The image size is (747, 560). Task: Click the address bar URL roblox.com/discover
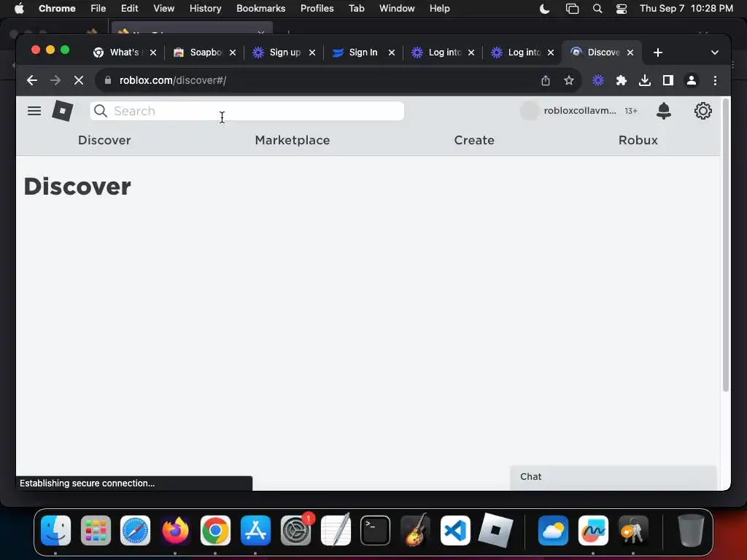coord(172,80)
